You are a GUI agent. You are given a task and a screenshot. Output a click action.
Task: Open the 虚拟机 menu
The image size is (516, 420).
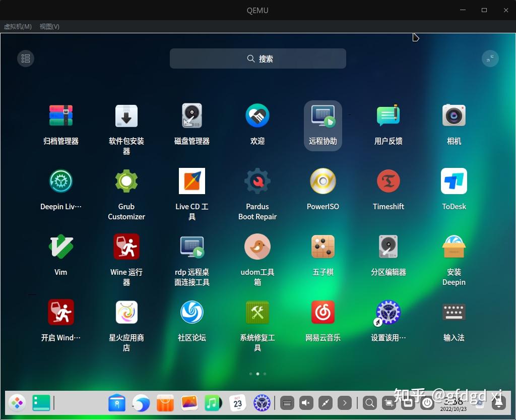[18, 27]
